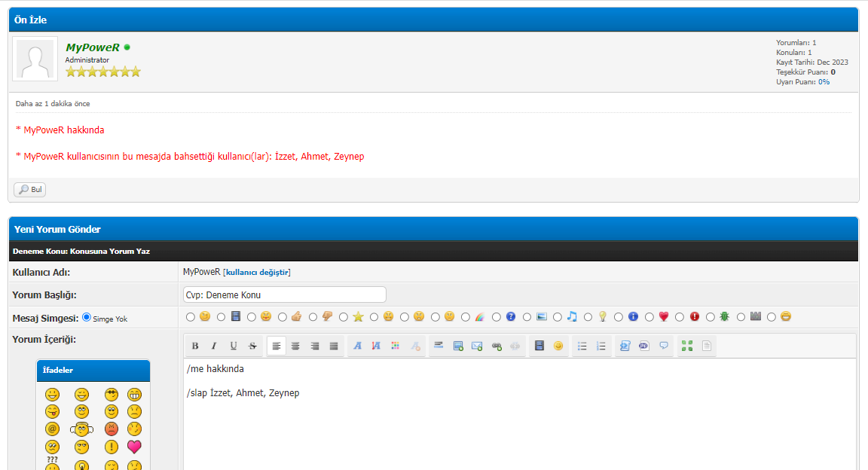Click the pink heart smiley
This screenshot has width=868, height=470.
click(x=135, y=447)
